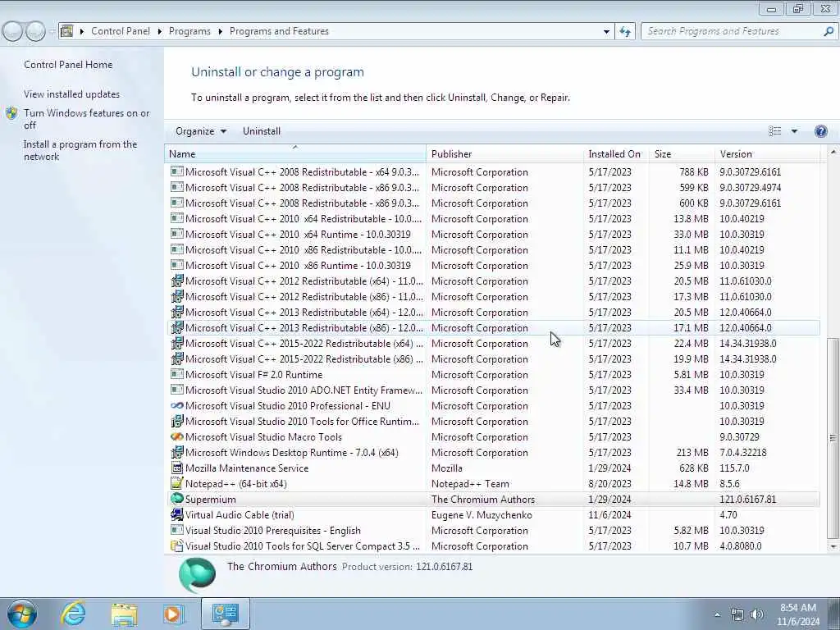Click the scrollbar up arrow

click(x=833, y=152)
